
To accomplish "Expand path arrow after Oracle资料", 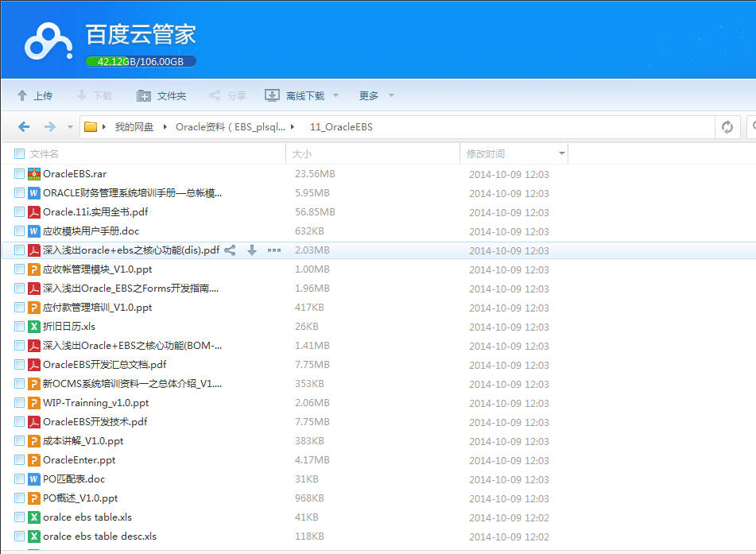I will click(293, 127).
